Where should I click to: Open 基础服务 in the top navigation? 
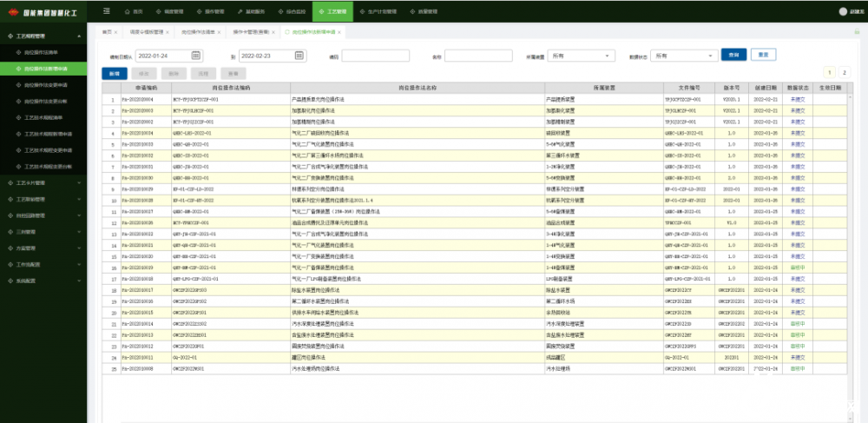(x=251, y=11)
